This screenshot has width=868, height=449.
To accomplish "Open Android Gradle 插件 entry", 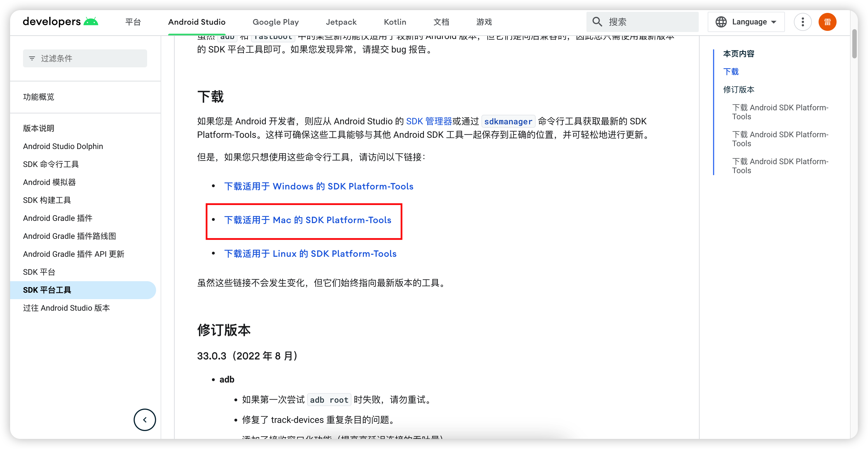I will click(x=58, y=218).
